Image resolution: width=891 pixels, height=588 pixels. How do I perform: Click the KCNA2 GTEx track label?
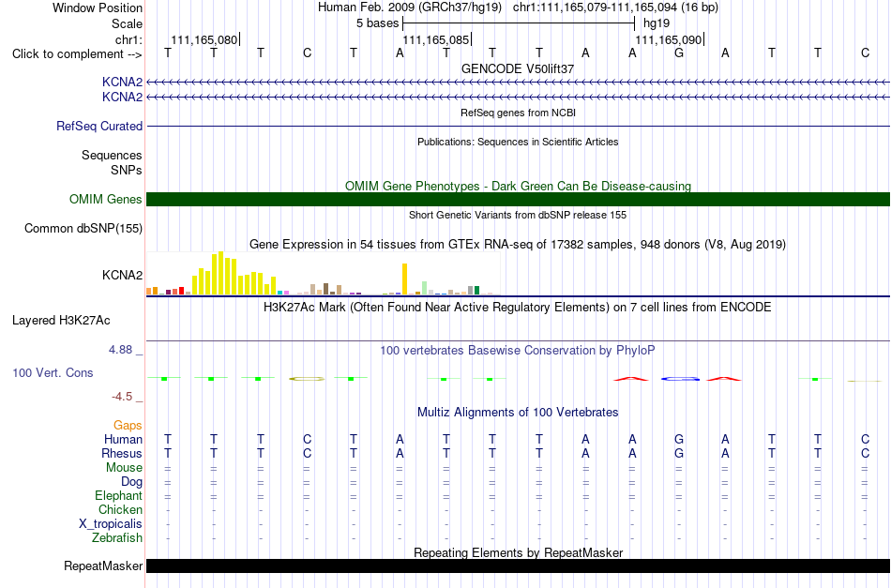[122, 276]
